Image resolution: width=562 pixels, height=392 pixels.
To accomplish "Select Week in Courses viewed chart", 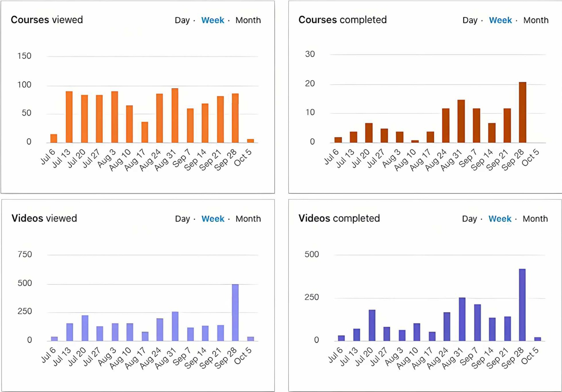I will pyautogui.click(x=213, y=20).
